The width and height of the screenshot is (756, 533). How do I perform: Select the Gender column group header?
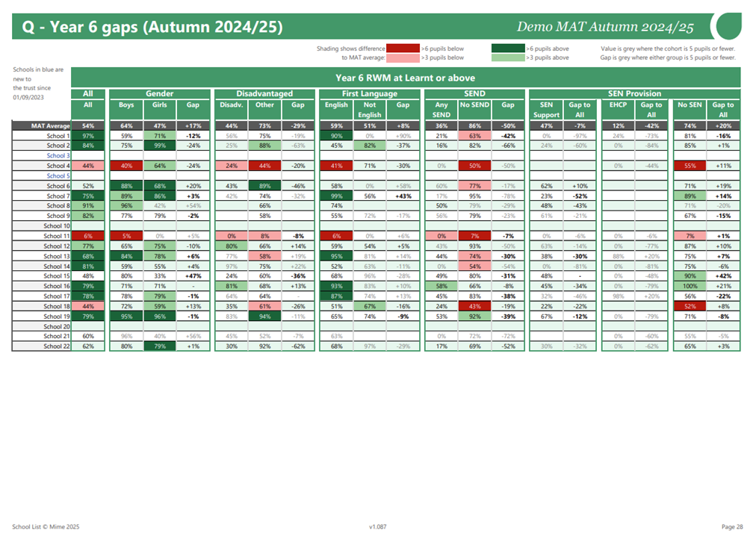coord(160,93)
